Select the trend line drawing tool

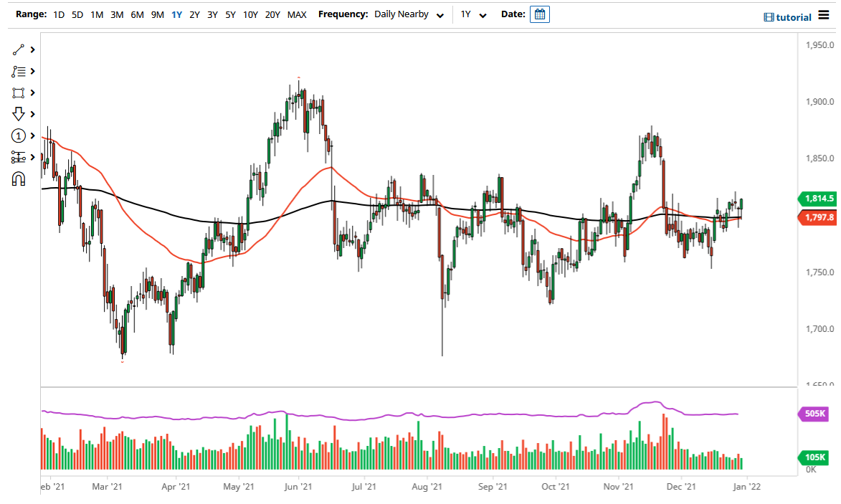click(18, 50)
